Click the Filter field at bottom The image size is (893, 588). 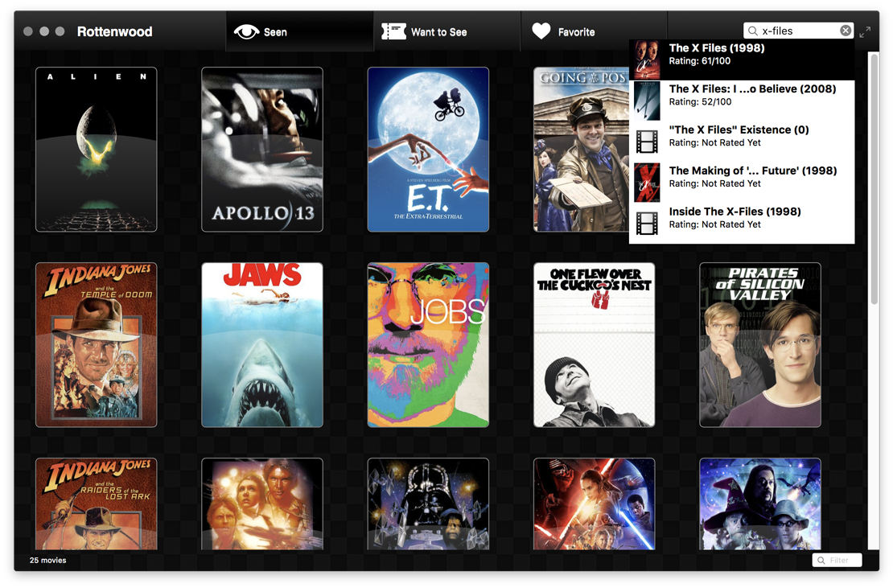tap(837, 560)
